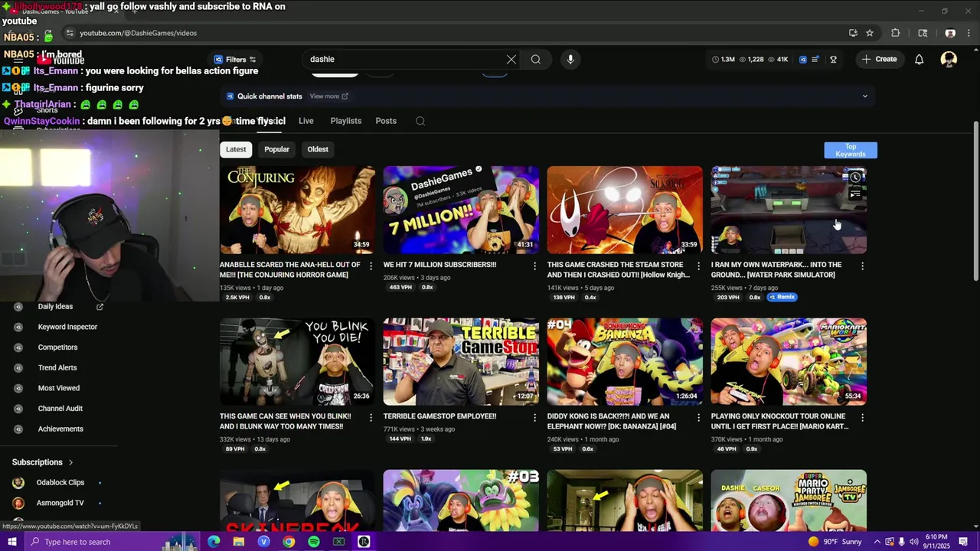Open the weather widget showing 90°F Sunny
Viewport: 980px width, 551px height.
[835, 542]
